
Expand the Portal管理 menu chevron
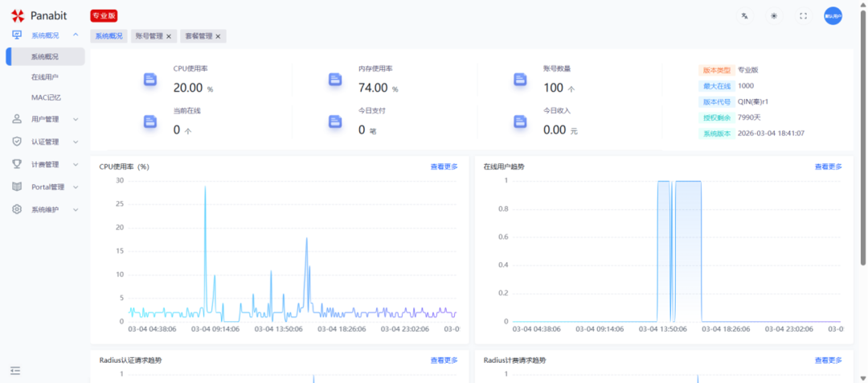(x=76, y=187)
